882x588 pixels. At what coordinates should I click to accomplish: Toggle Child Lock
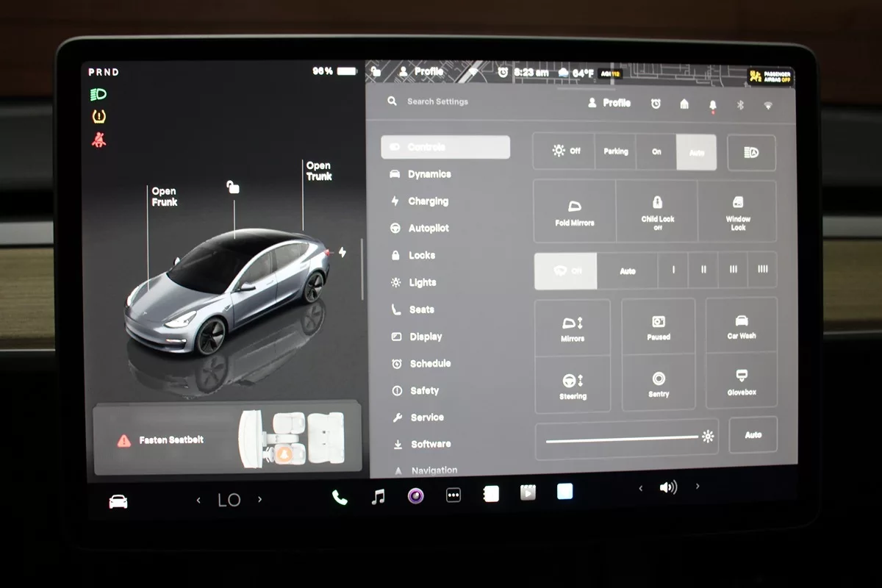657,212
